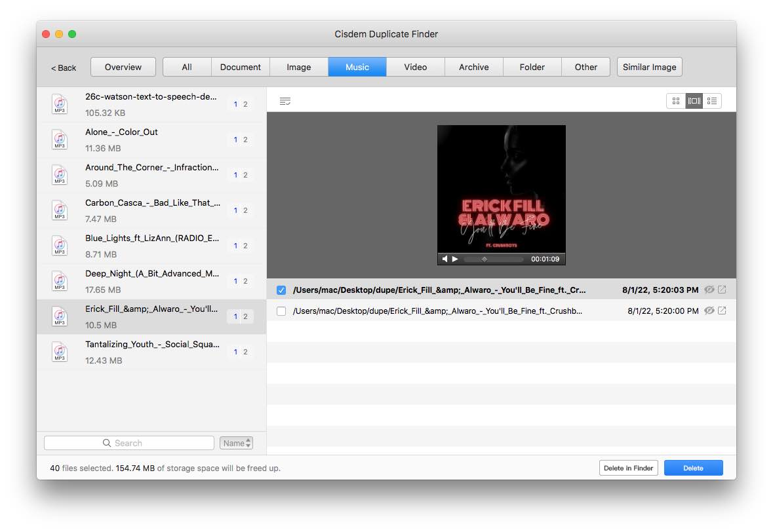Check the second Erick_Fill duplicate file

point(281,311)
